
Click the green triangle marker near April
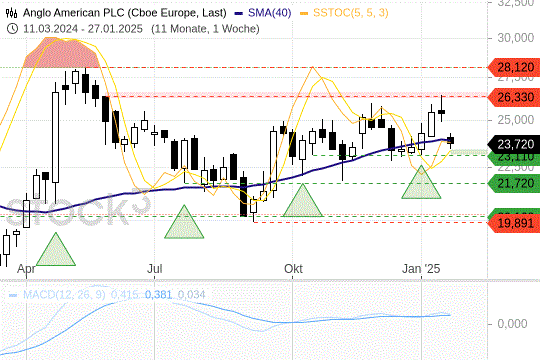[x=56, y=249]
